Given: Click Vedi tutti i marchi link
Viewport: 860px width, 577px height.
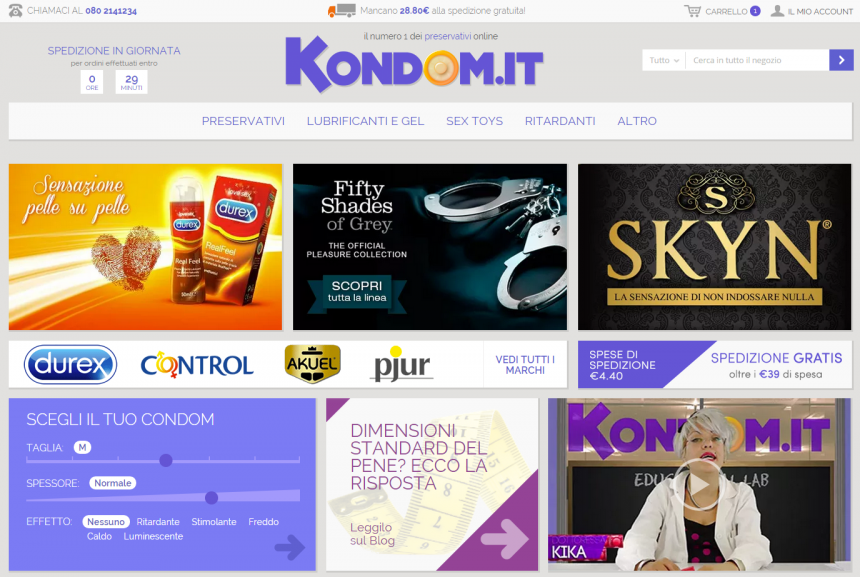Looking at the screenshot, I should (x=525, y=365).
